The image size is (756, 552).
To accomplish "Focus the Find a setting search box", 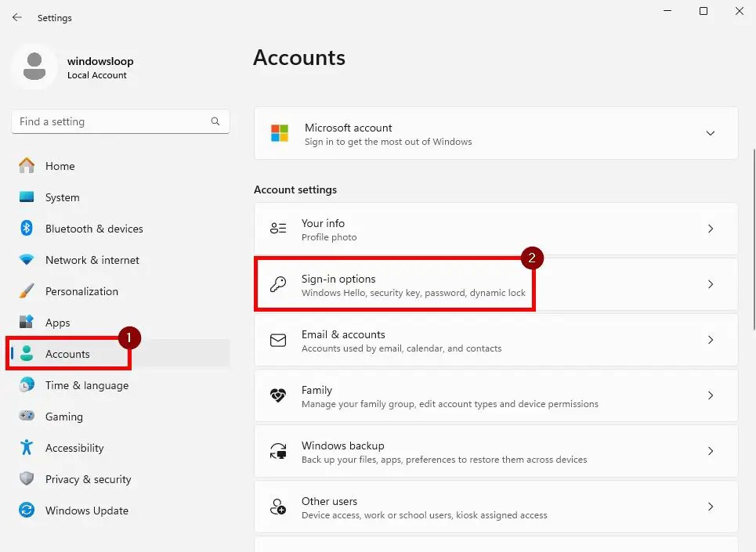I will [x=120, y=122].
